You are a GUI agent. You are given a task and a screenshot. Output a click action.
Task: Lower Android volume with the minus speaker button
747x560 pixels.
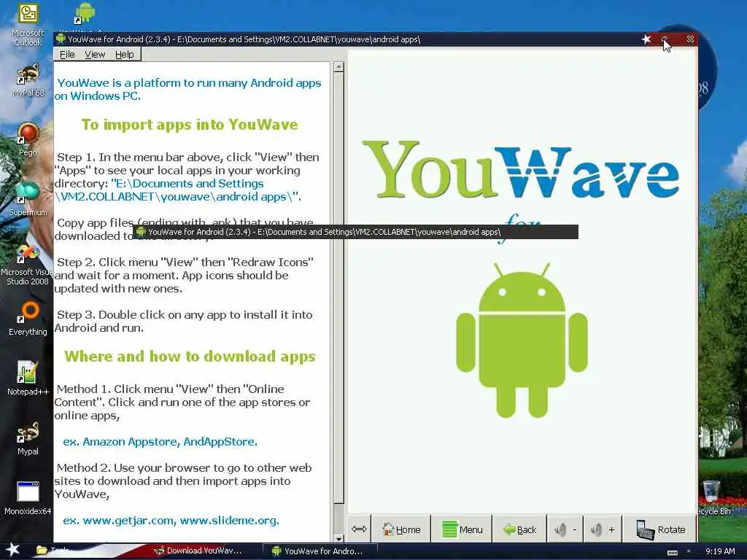pos(565,529)
